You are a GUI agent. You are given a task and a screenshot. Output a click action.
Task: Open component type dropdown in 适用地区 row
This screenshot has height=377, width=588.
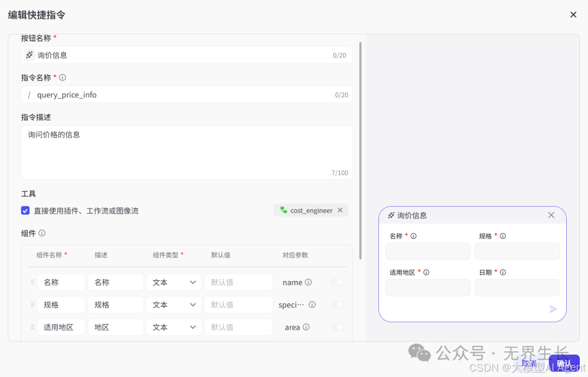(x=174, y=327)
